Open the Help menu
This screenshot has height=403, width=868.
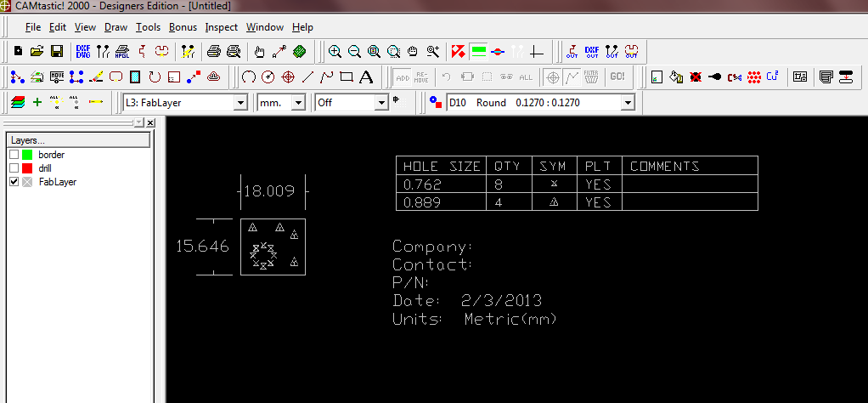pos(303,27)
